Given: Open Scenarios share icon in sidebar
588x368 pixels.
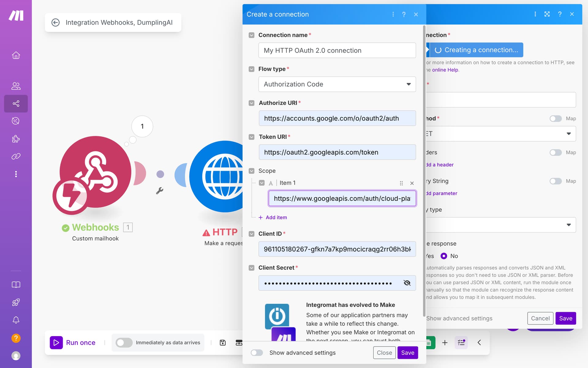Looking at the screenshot, I should 16,103.
